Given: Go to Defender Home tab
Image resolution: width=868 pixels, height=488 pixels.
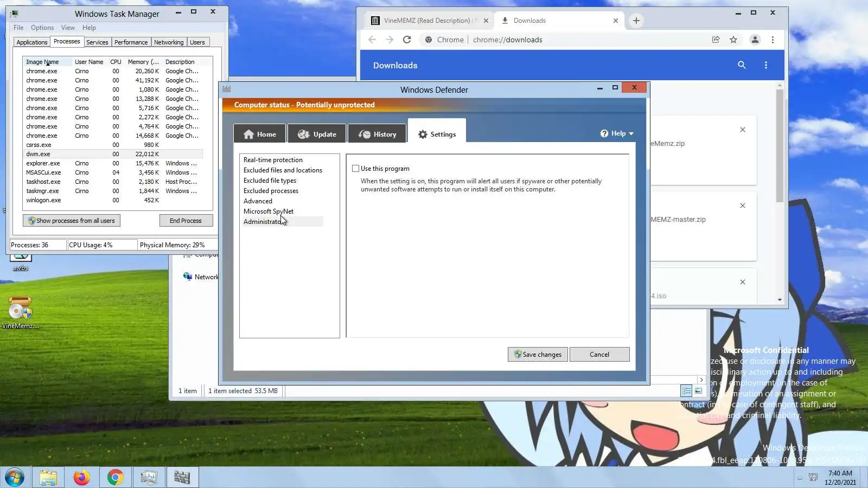Looking at the screenshot, I should click(260, 134).
